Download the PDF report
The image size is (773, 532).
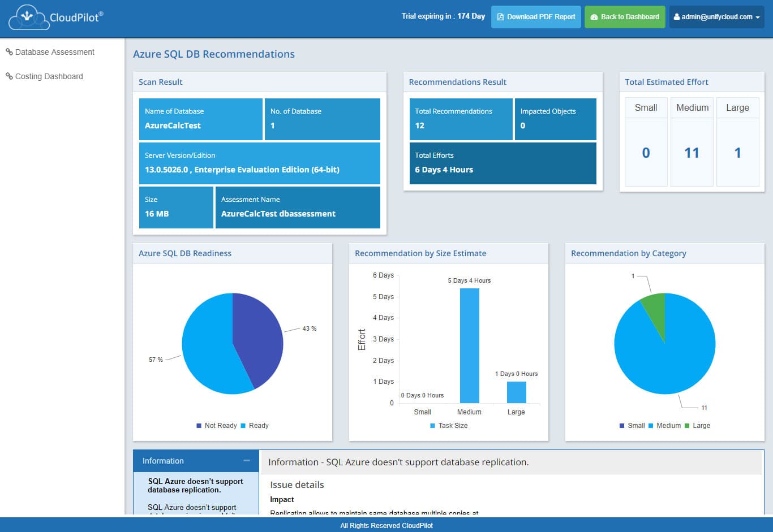pos(536,17)
